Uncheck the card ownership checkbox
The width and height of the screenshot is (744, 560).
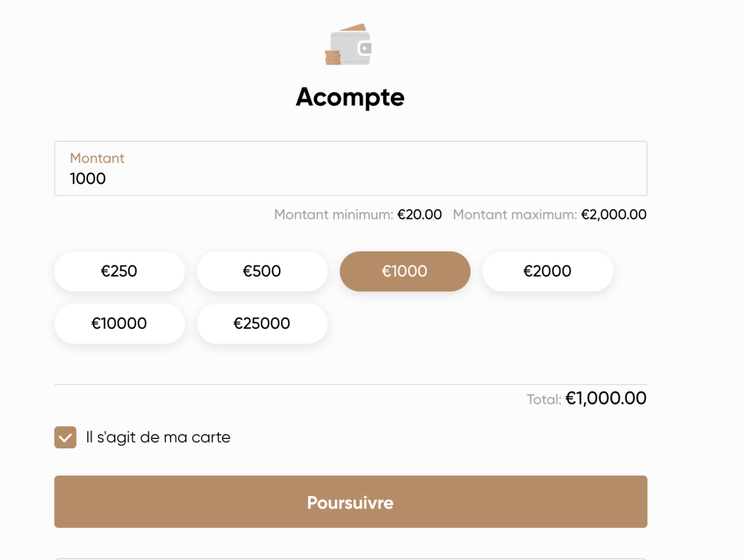(x=65, y=437)
